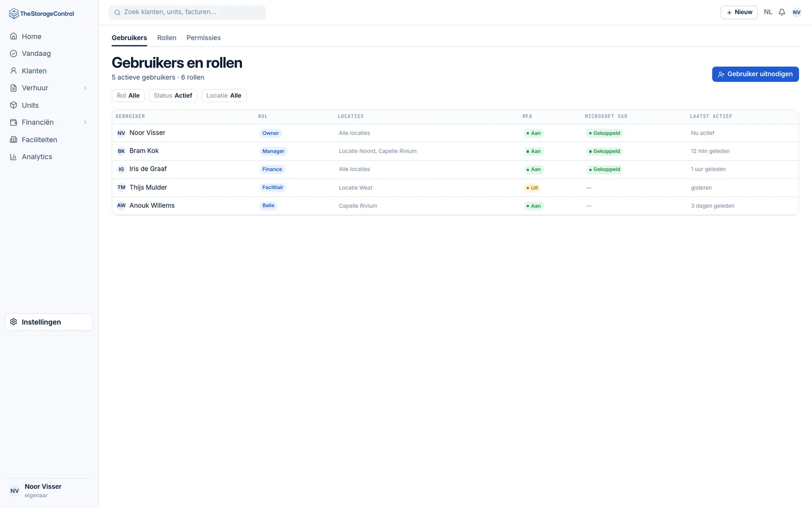The image size is (812, 508).
Task: Expand the Verhuur submenu chevron
Action: (x=85, y=88)
